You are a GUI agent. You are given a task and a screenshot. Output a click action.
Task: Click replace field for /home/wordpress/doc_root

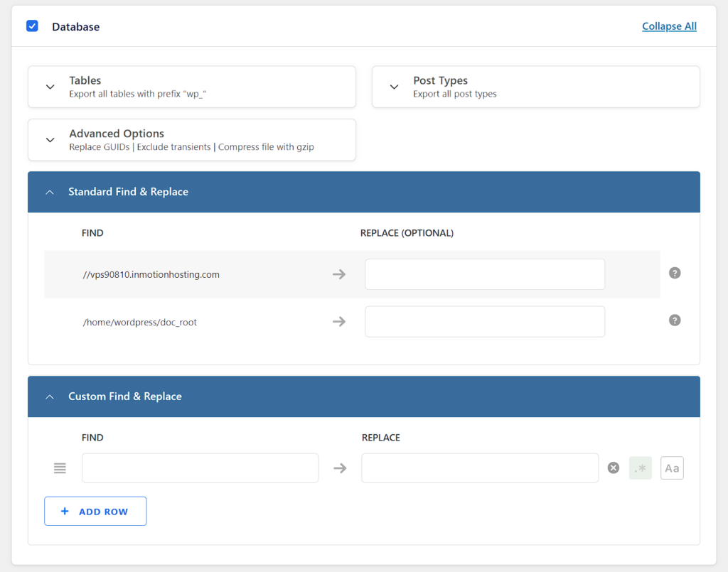coord(484,322)
